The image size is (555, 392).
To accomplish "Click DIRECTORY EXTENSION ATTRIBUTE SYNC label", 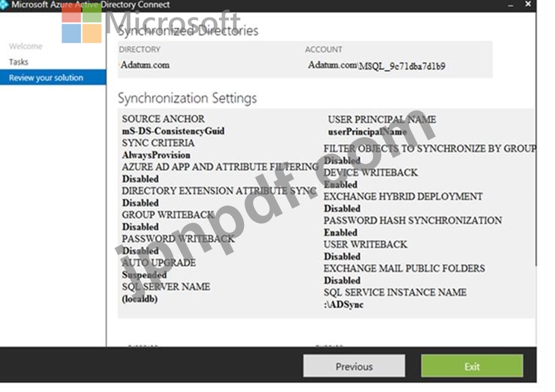I will [219, 191].
